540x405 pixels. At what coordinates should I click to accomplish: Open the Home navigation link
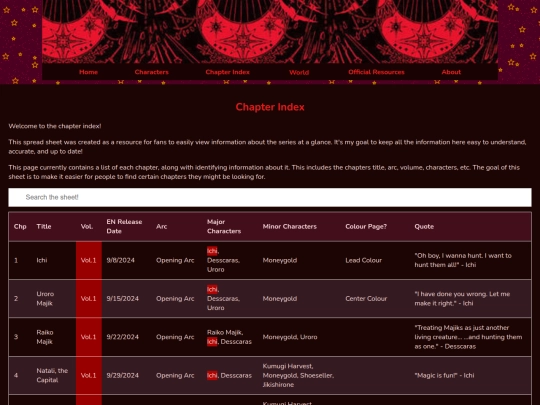pos(88,72)
